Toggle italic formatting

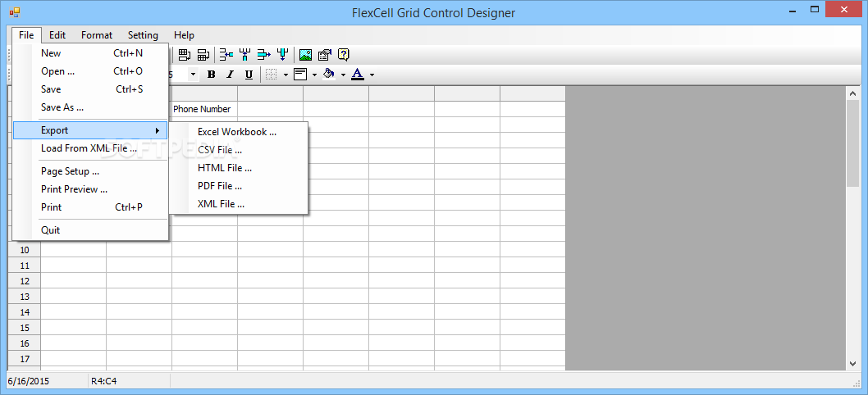(231, 74)
